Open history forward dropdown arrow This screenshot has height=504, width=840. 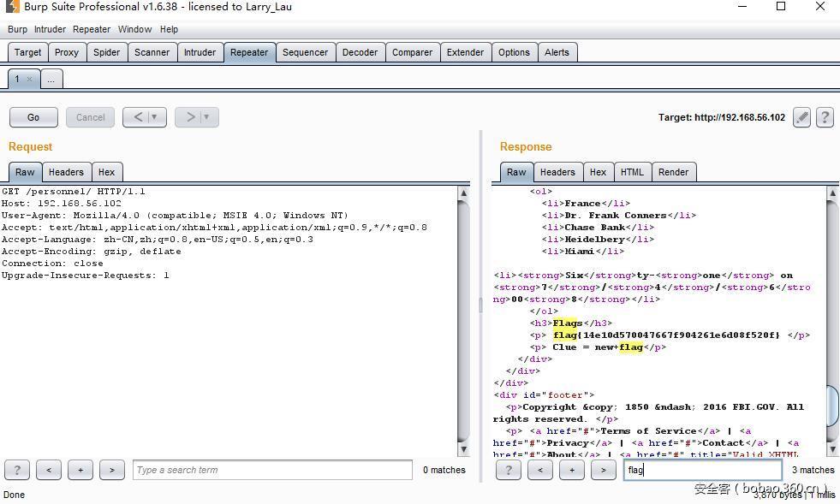[x=206, y=117]
